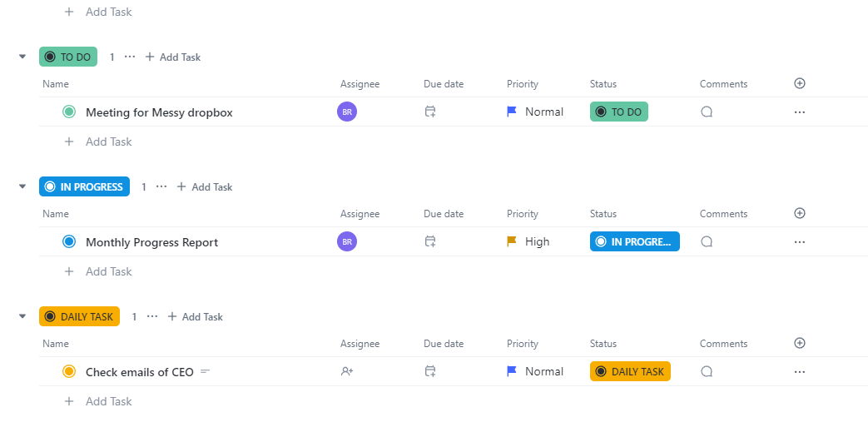Collapse the IN PROGRESS group
This screenshot has width=868, height=427.
tap(22, 186)
